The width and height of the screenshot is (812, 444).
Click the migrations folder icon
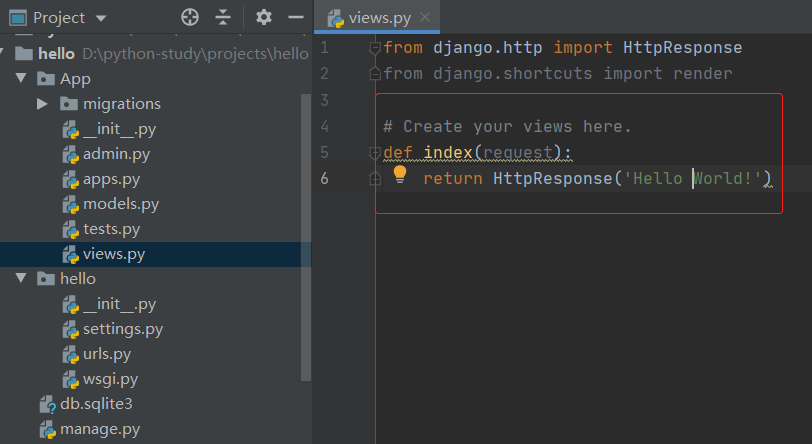pos(69,104)
